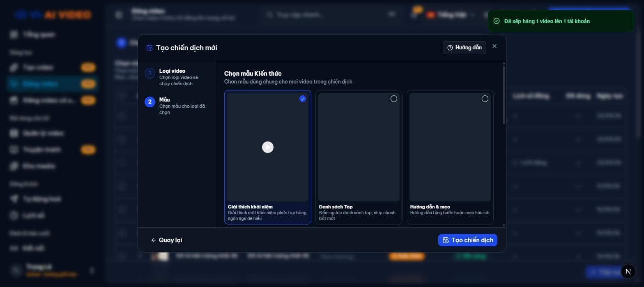Close the Tạo chiến dịch mới dialog
The height and width of the screenshot is (287, 644).
(x=494, y=46)
